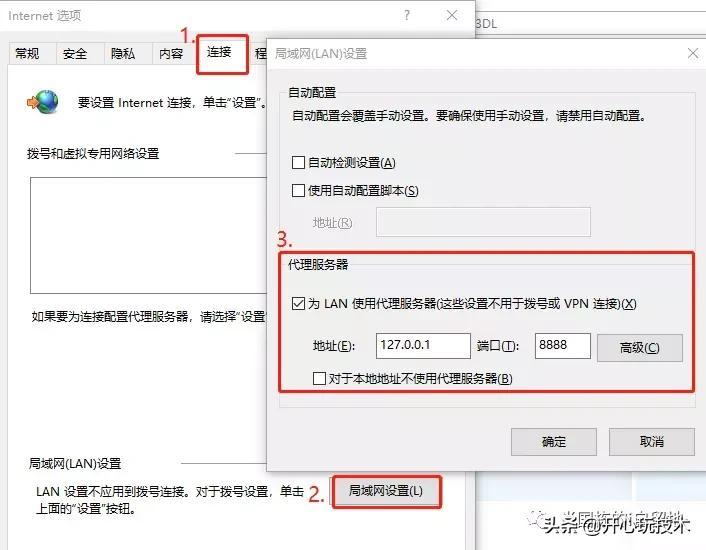Go to the 内容 tab
This screenshot has height=550, width=706.
pos(171,54)
